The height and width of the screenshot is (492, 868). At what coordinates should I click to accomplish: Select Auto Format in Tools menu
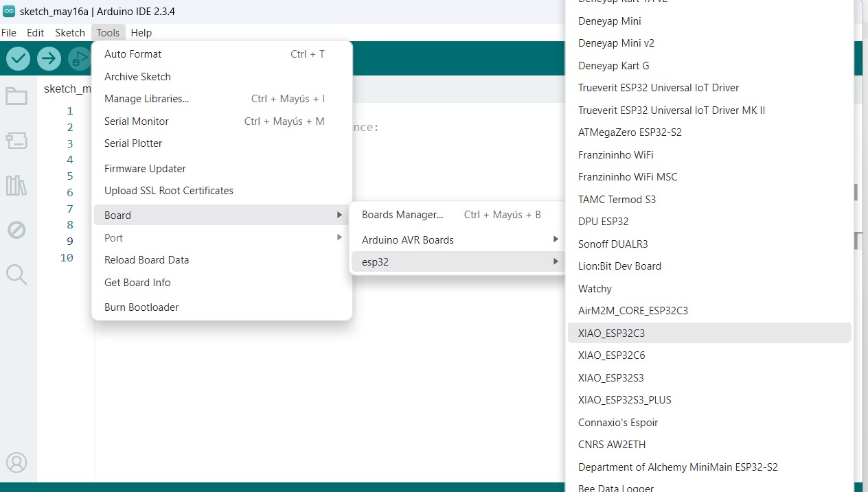[x=222, y=54]
